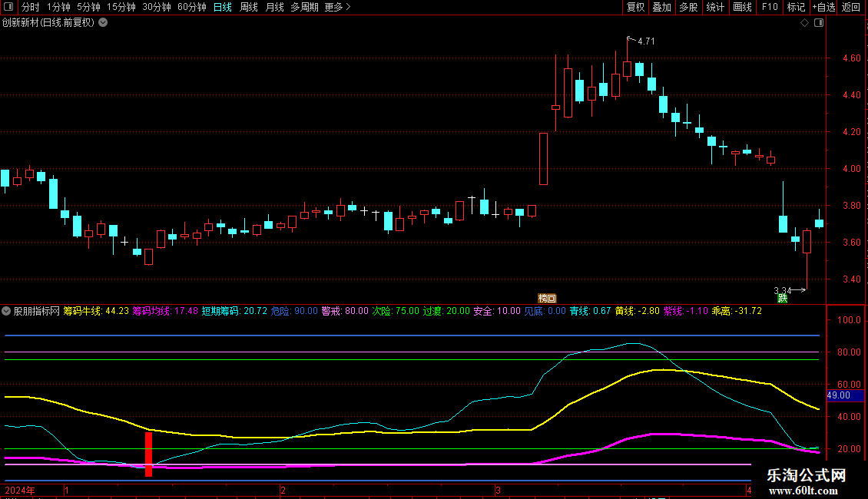Select the 60分钟 period tab
The width and height of the screenshot is (868, 499).
click(x=191, y=7)
